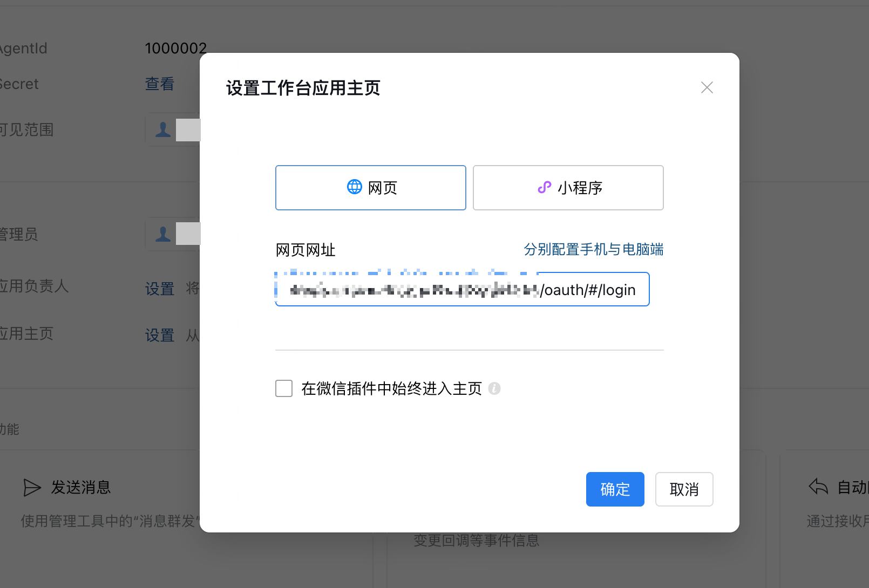869x588 pixels.
Task: Click the info icon beside 在微信插件中始终进入主页
Action: 494,388
